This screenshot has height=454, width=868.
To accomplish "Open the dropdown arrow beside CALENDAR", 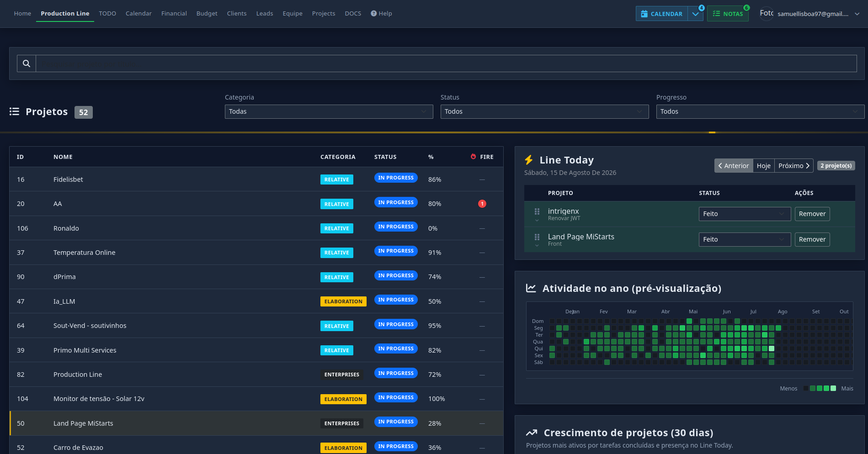I will pos(695,14).
